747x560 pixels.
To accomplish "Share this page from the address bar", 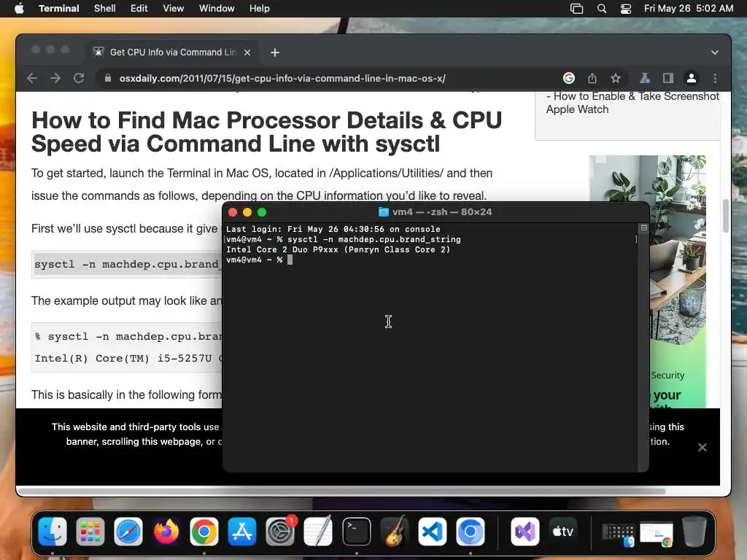I will click(592, 78).
